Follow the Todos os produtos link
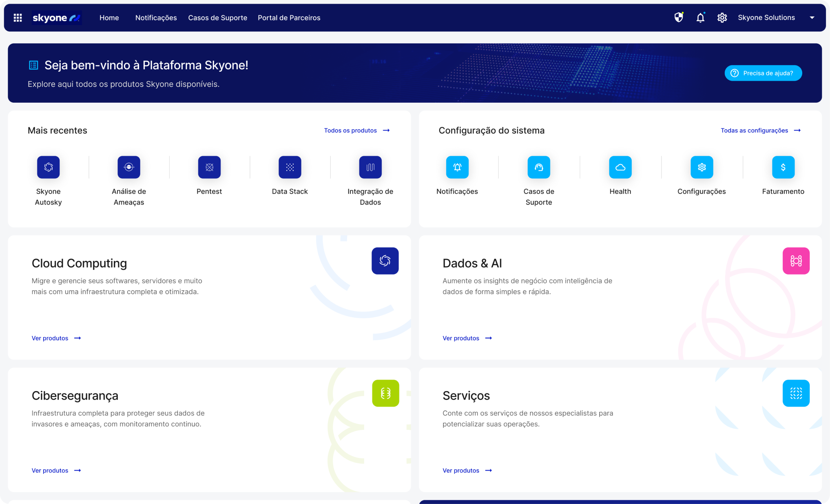The image size is (830, 504). point(356,130)
